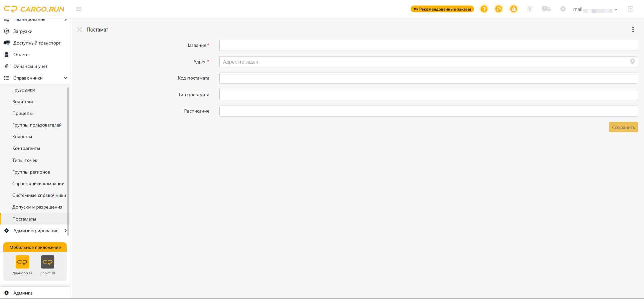Collapse the Справочники section chevron
Screen dimensions: 644x299
click(x=65, y=78)
